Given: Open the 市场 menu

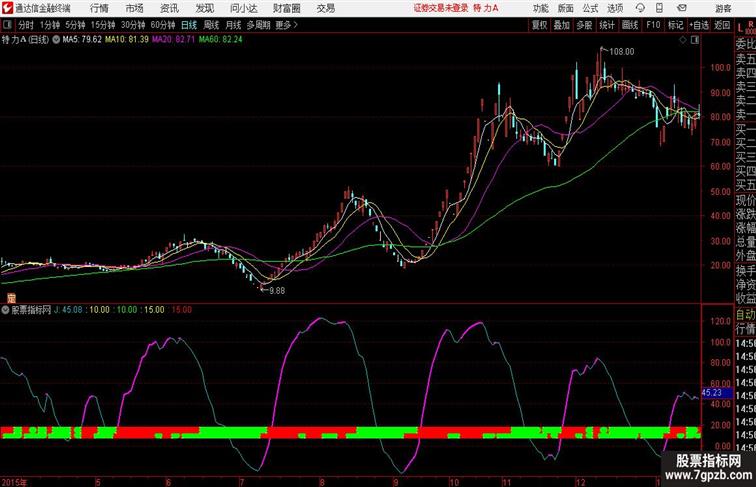Looking at the screenshot, I should pos(135,8).
